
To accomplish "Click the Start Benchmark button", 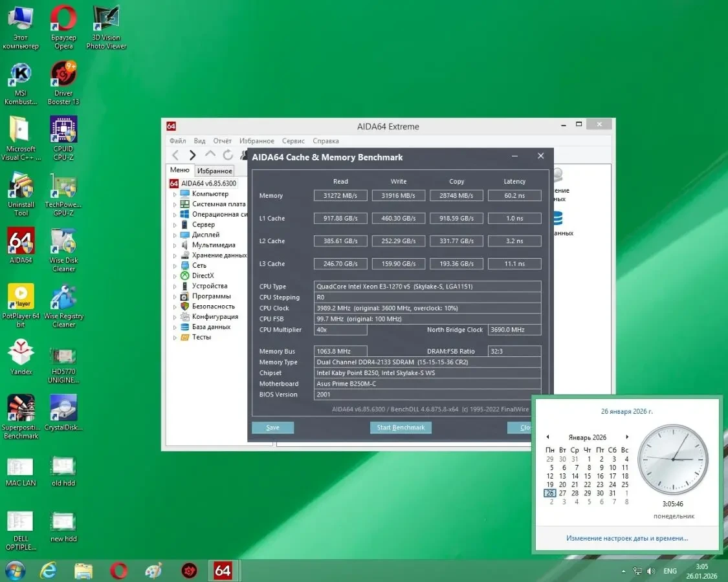I will (x=400, y=427).
